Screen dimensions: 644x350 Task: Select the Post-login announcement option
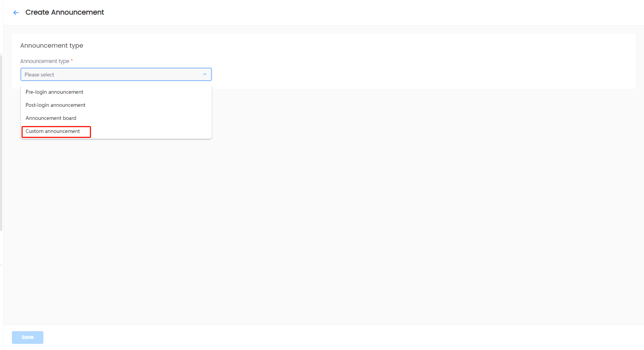click(x=56, y=105)
